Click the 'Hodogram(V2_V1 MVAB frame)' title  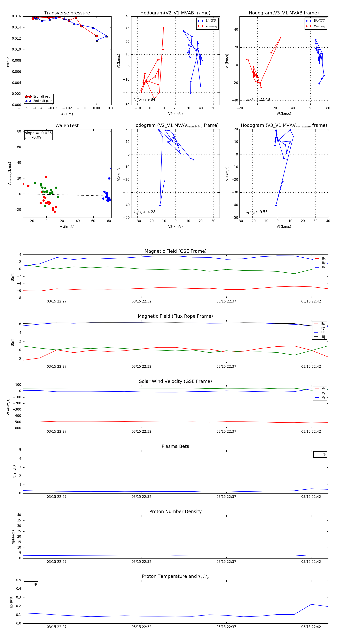(175, 13)
